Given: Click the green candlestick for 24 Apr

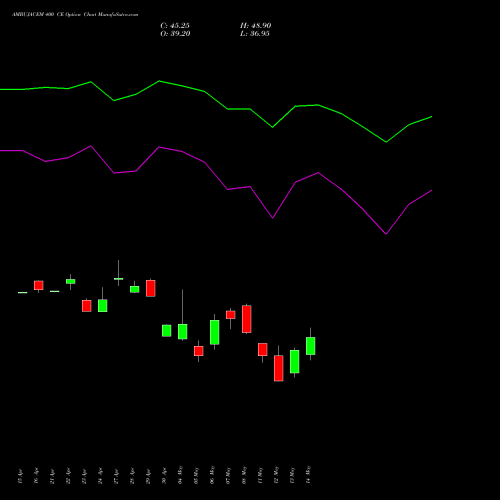Looking at the screenshot, I should (x=103, y=305).
